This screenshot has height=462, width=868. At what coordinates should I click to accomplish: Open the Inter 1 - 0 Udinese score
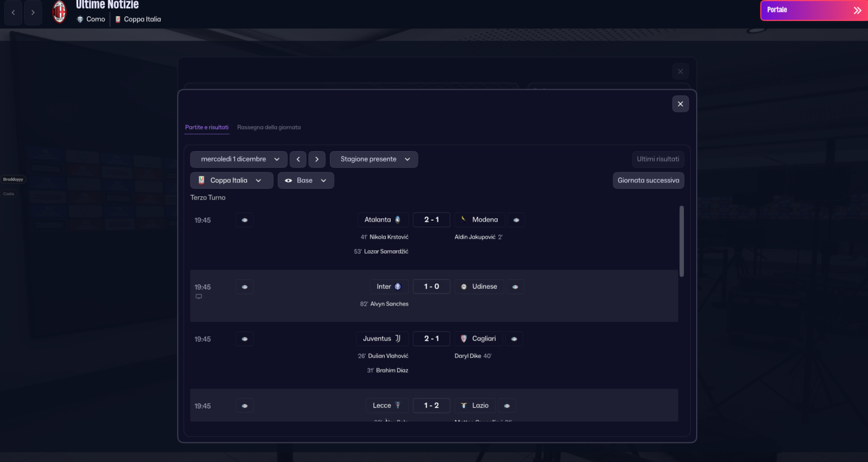432,287
